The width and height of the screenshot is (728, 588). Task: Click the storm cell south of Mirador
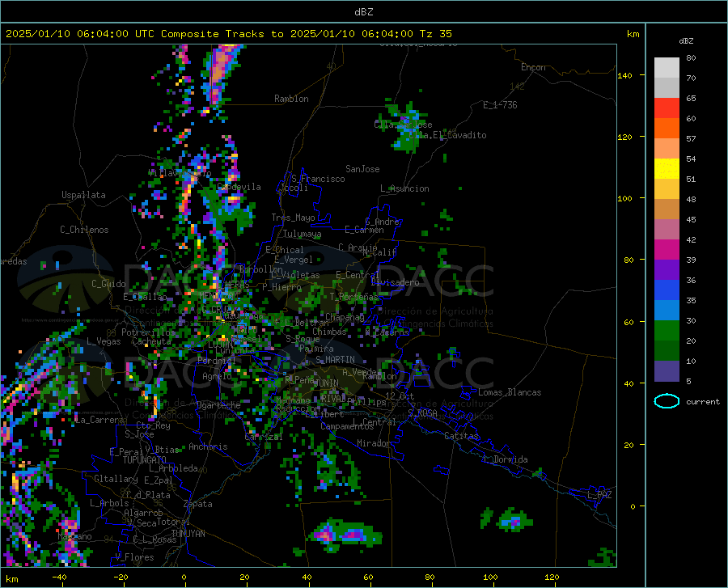click(x=347, y=535)
